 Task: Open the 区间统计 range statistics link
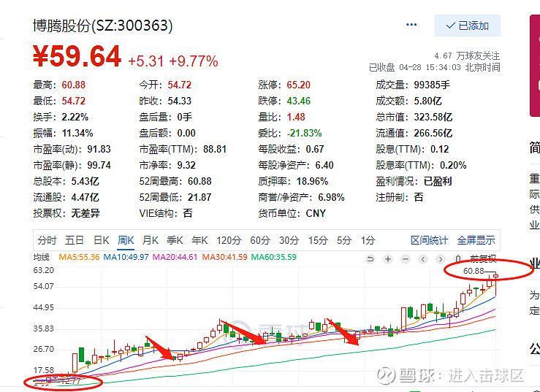coord(429,240)
